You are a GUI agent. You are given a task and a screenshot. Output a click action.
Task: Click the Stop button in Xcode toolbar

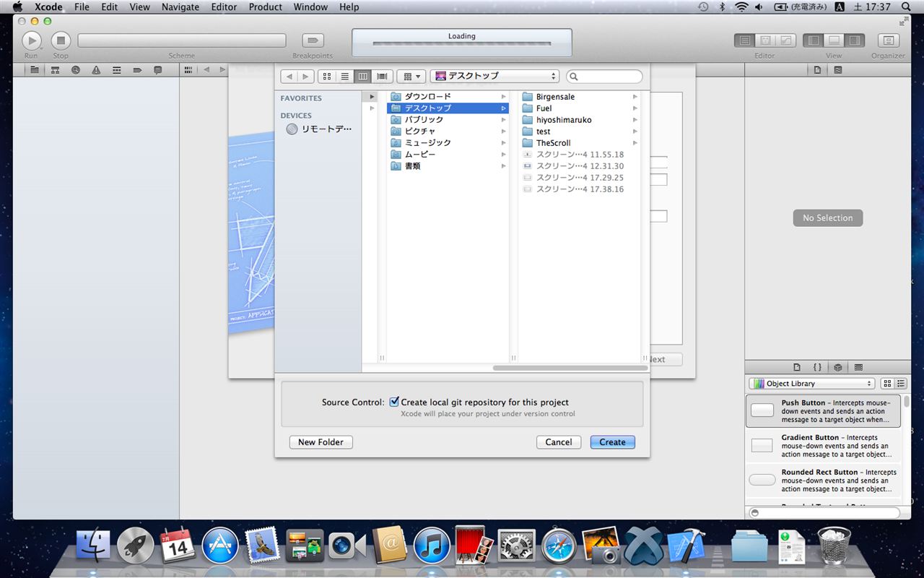tap(61, 40)
